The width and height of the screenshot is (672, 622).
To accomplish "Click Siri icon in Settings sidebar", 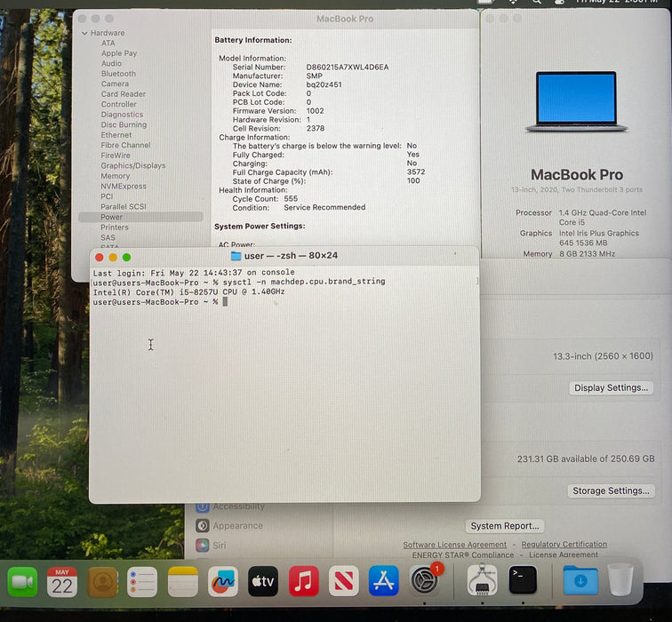I will coord(203,546).
